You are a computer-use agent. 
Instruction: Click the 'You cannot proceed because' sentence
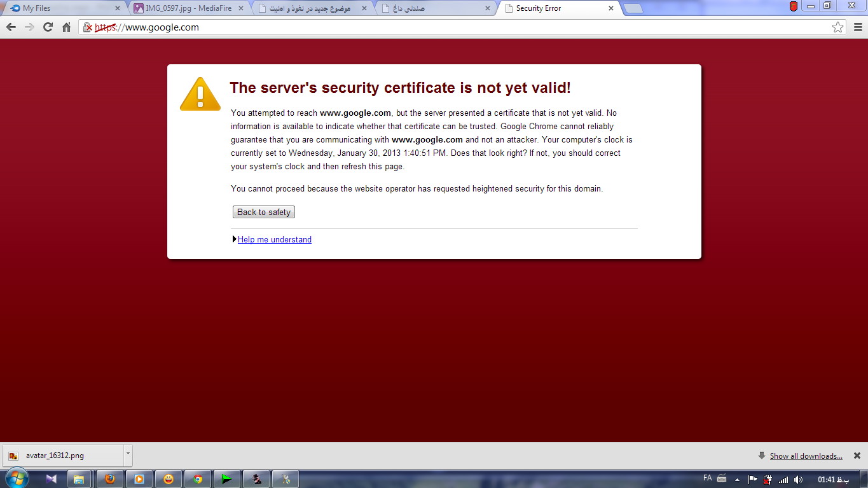[x=417, y=188]
